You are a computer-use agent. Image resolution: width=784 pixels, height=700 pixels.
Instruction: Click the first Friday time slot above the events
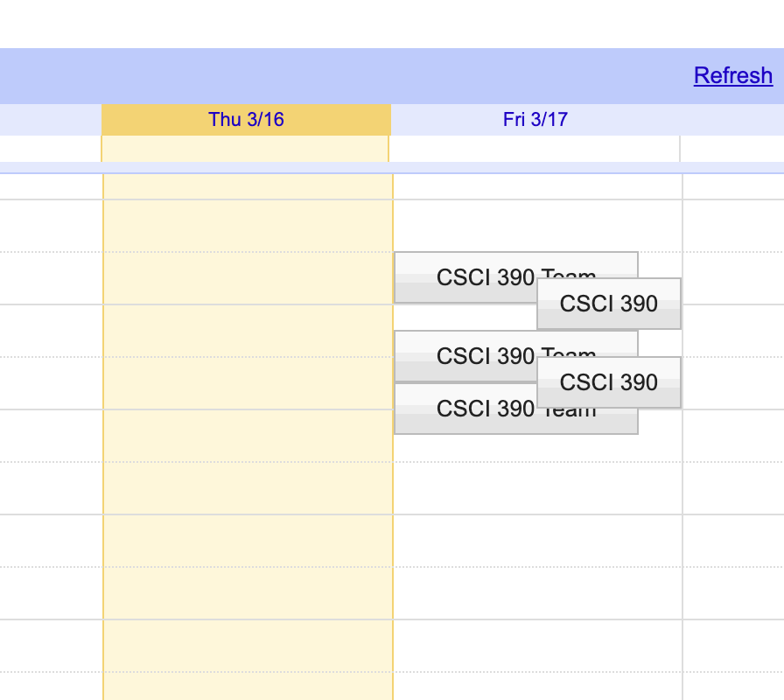(537, 226)
